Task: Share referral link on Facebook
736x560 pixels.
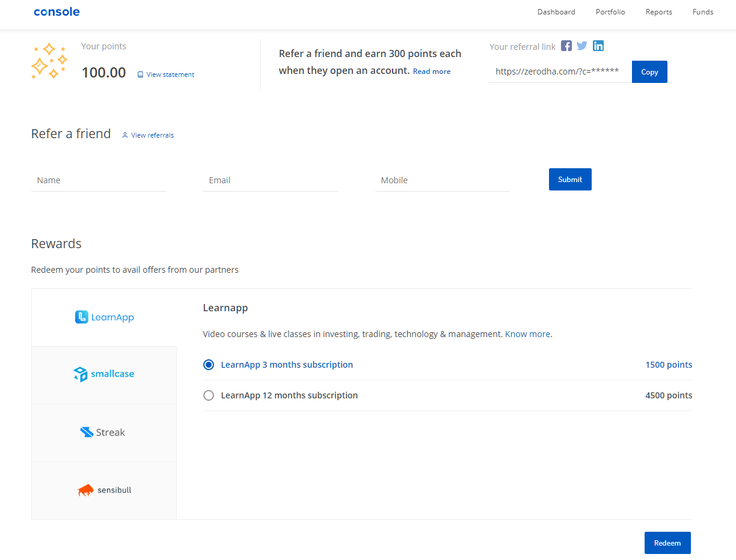Action: (566, 46)
